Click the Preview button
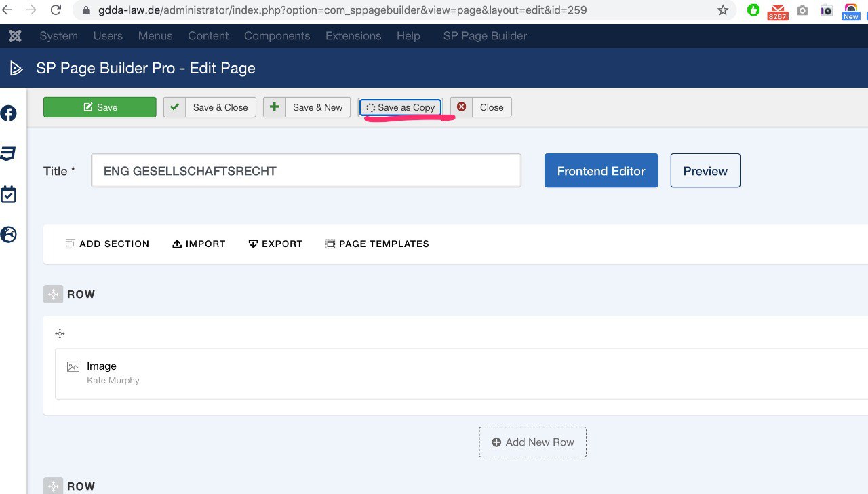Image resolution: width=868 pixels, height=494 pixels. click(705, 171)
